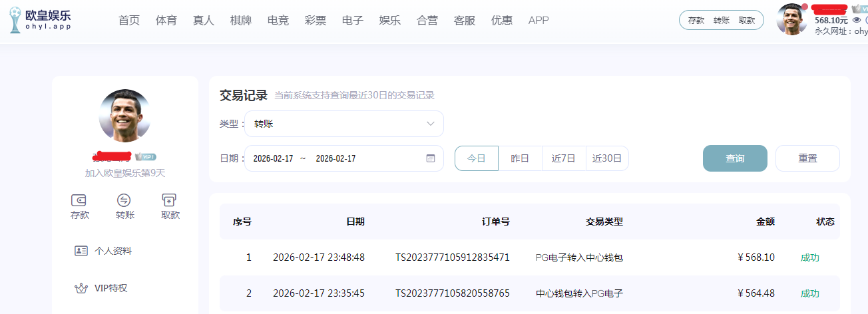Toggle balance visibility eye icon

coord(857,20)
